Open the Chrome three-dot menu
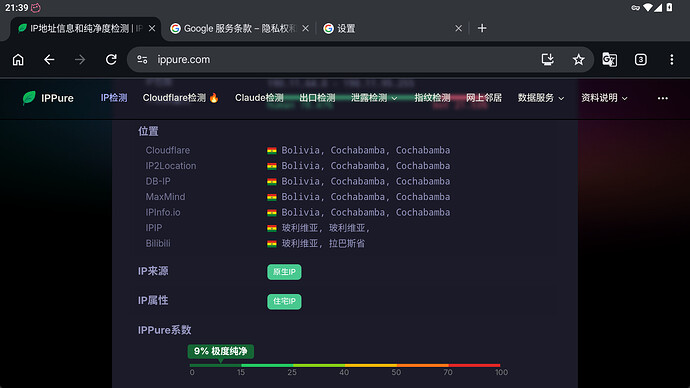 click(x=672, y=59)
